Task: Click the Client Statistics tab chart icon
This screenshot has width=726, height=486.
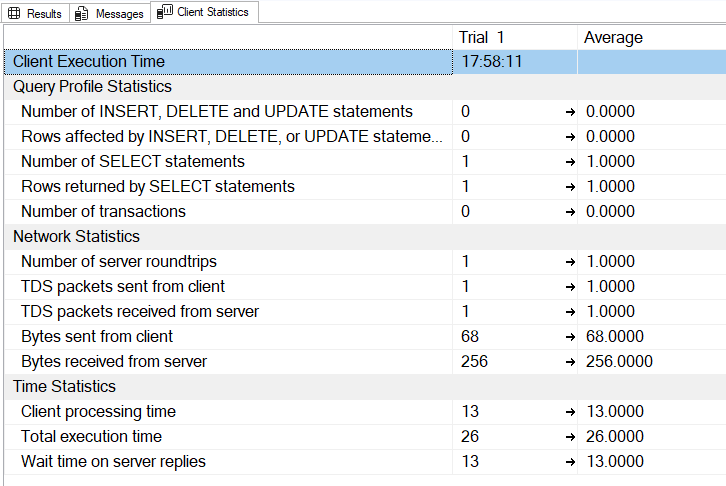Action: tap(164, 12)
